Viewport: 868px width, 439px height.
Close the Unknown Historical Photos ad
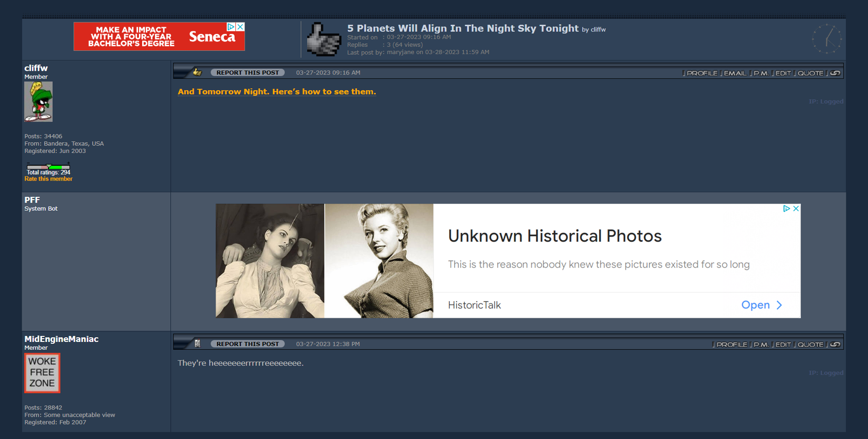[x=796, y=208]
